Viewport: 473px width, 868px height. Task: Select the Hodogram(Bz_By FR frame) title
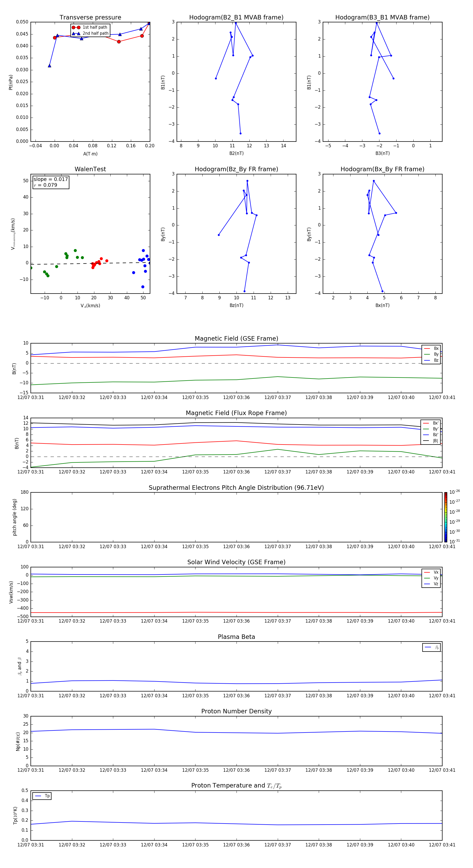click(236, 169)
